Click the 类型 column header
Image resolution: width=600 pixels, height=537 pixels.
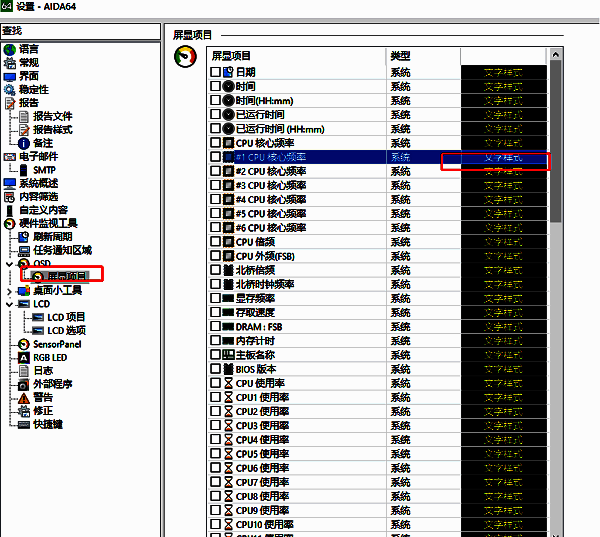[x=422, y=56]
